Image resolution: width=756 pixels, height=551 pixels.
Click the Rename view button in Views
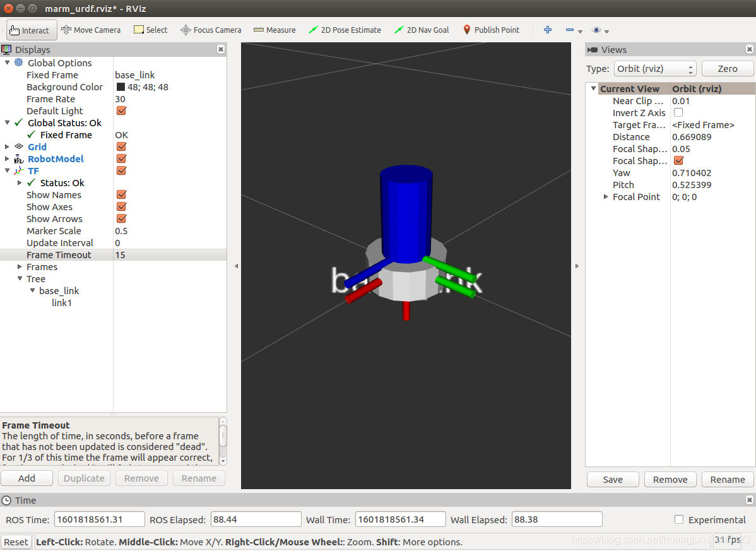[x=728, y=480]
